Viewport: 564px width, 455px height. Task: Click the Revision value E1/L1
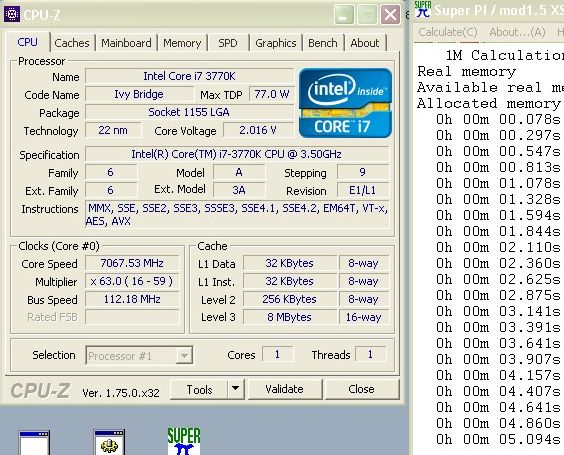[x=363, y=190]
